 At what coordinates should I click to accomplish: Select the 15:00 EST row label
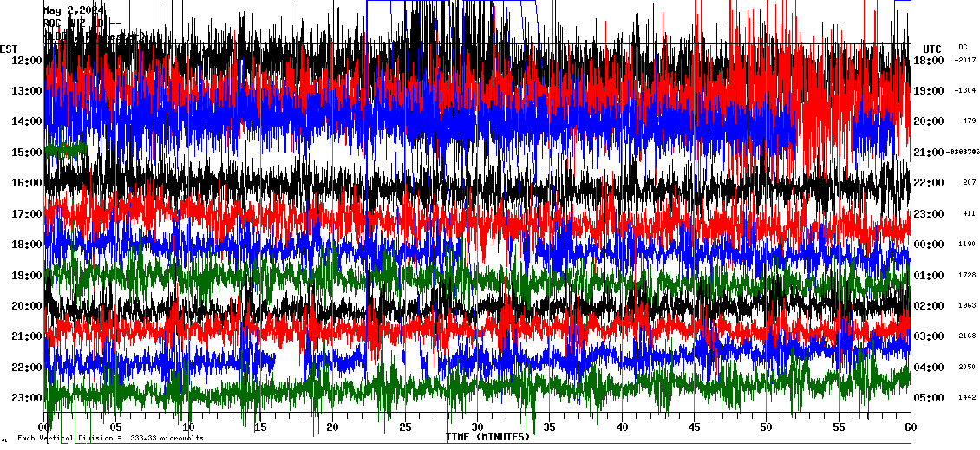point(27,152)
